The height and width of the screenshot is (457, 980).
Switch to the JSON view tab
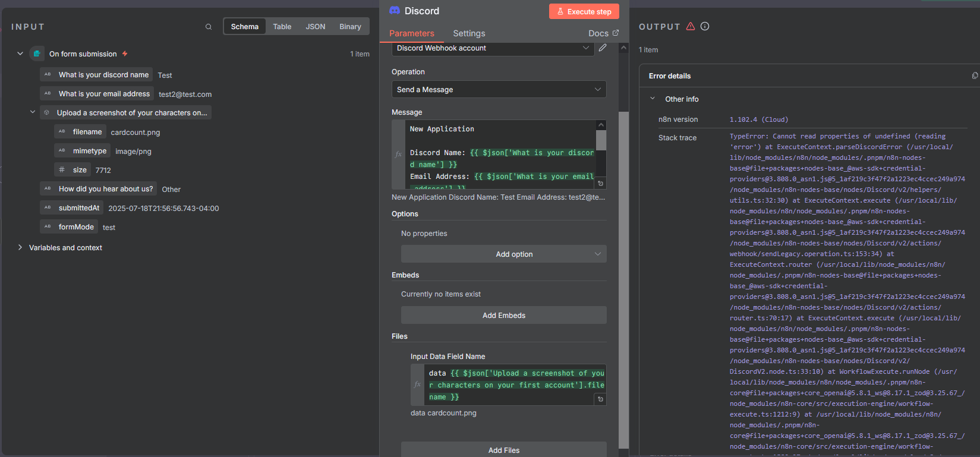coord(316,27)
